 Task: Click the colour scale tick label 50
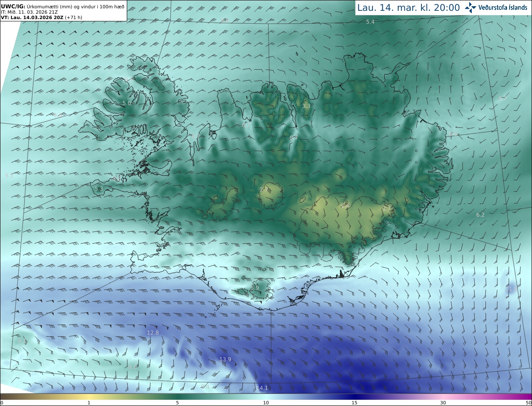(529, 403)
